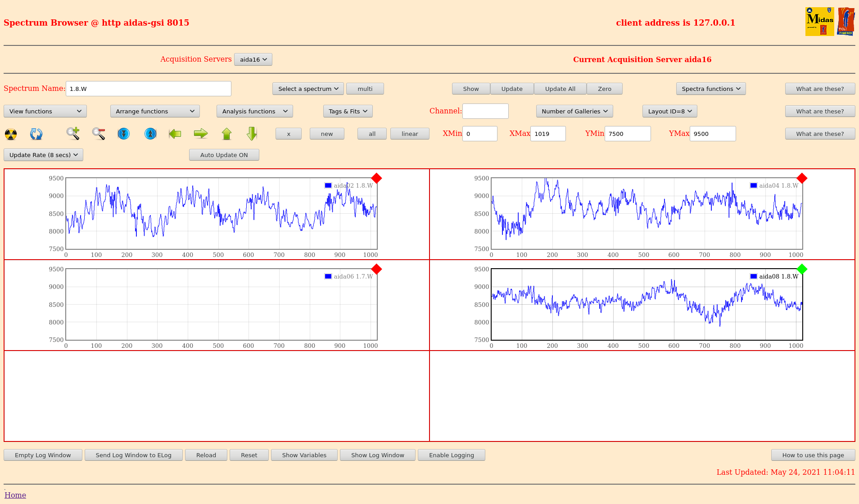
Task: Open the Analysis functions menu
Action: coord(254,111)
